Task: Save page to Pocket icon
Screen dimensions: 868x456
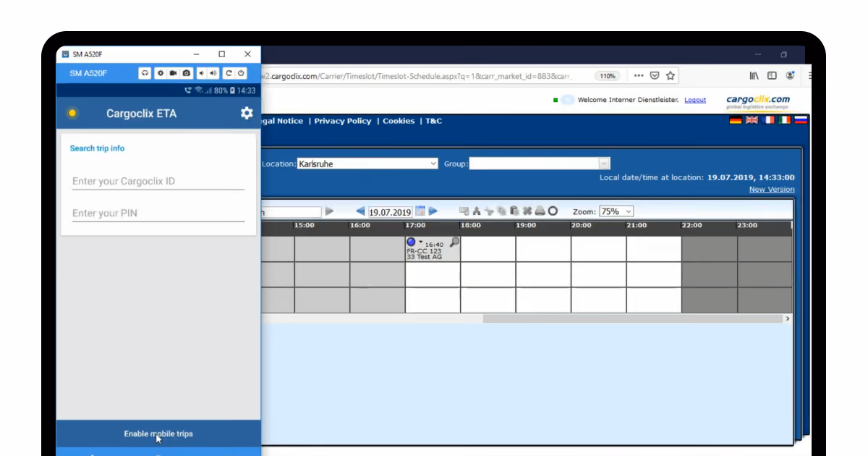Action: point(655,75)
